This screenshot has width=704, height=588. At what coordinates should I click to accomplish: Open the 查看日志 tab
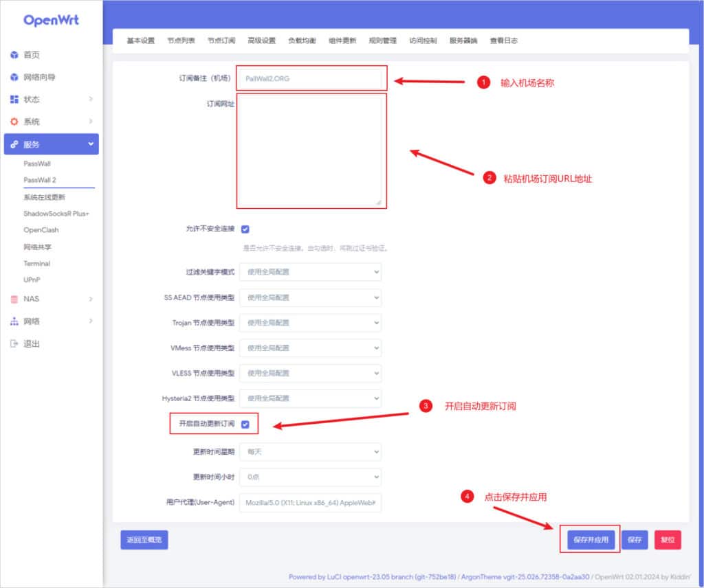tap(503, 41)
